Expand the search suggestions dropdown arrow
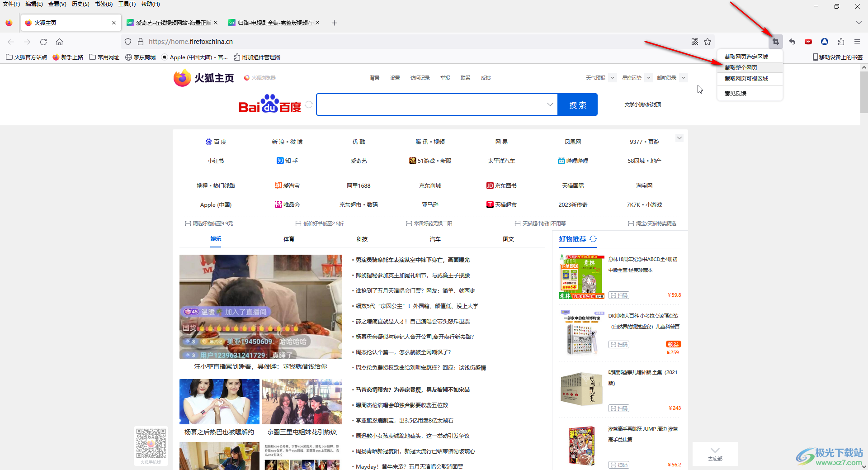Screen dimensions: 868x470 click(550, 104)
